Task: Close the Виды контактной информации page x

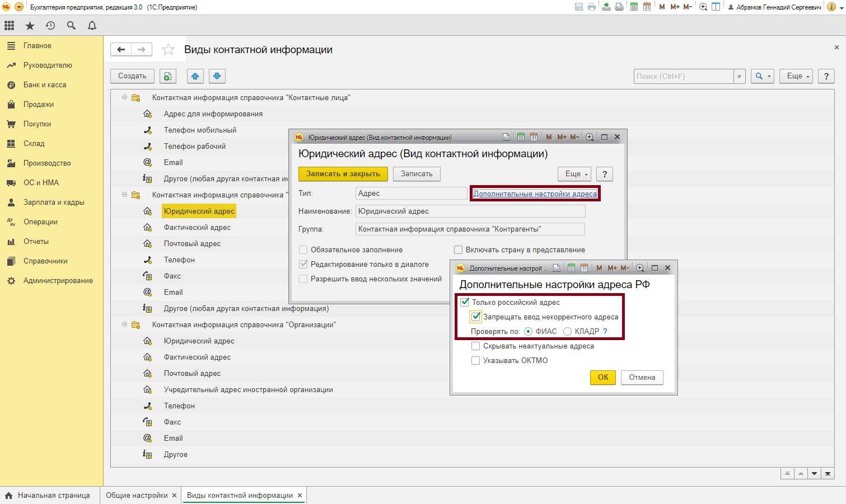Action: click(836, 48)
